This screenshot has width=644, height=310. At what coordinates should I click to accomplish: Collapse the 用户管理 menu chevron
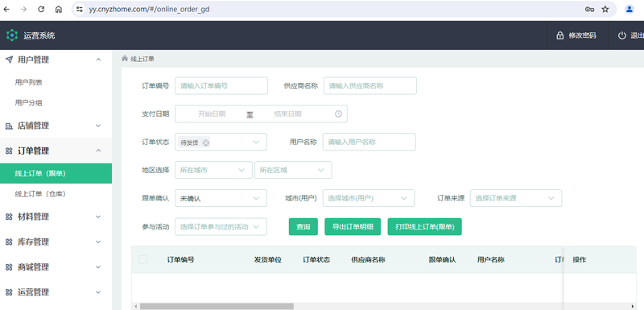98,60
